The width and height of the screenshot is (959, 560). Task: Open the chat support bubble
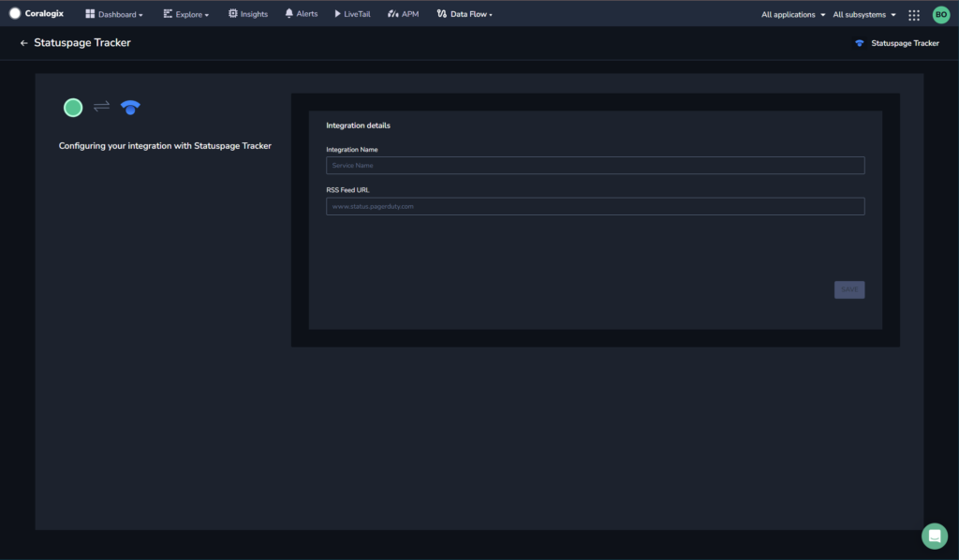click(935, 537)
